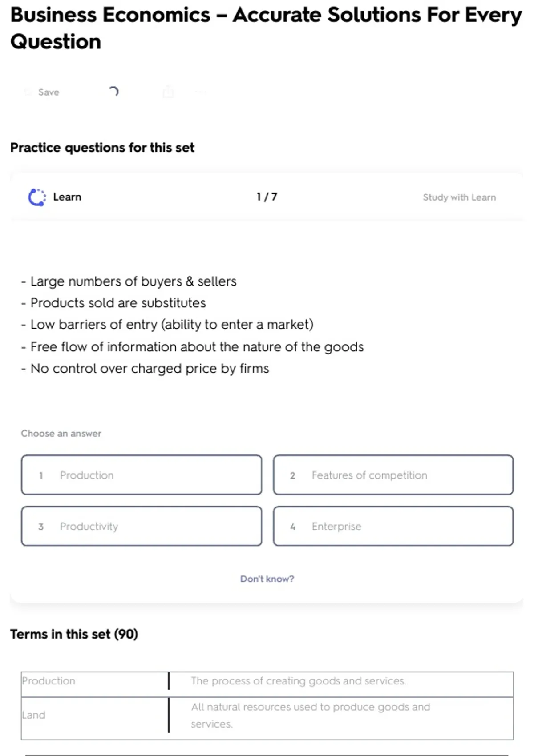Click the Save button label

49,92
